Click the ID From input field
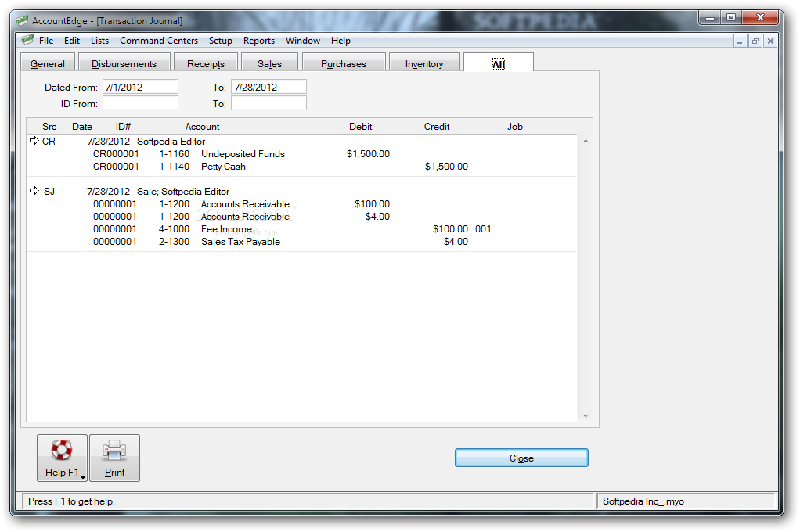The image size is (800, 532). (x=140, y=103)
